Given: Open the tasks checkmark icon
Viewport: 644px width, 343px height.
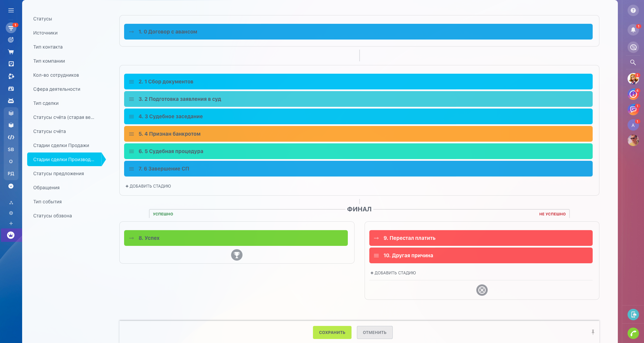Looking at the screenshot, I should [x=11, y=64].
